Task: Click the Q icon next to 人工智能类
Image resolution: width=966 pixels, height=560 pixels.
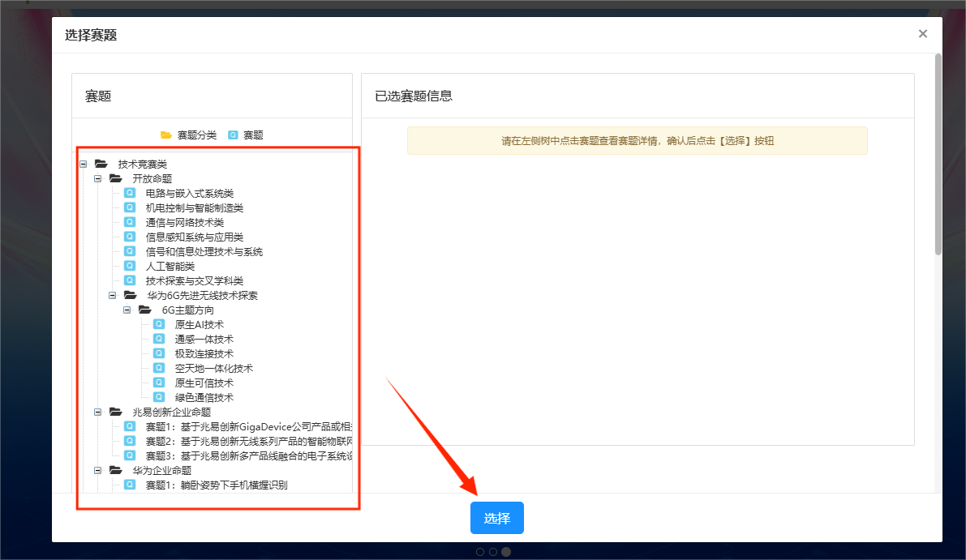Action: click(x=130, y=266)
